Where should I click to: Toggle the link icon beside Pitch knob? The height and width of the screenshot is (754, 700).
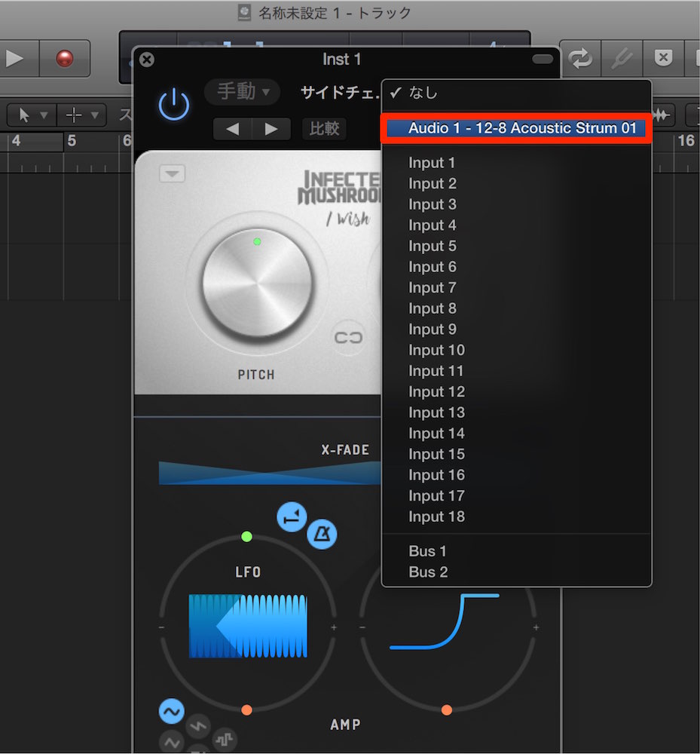click(348, 338)
